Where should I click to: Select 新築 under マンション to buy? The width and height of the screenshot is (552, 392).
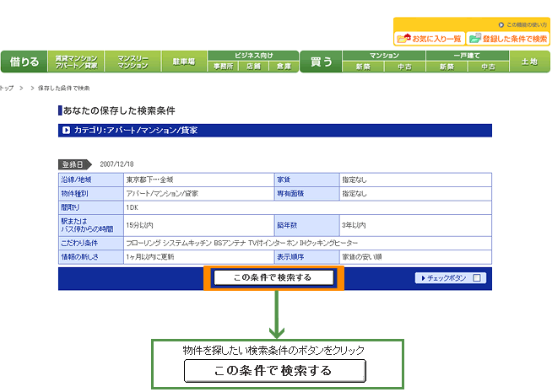click(x=363, y=67)
